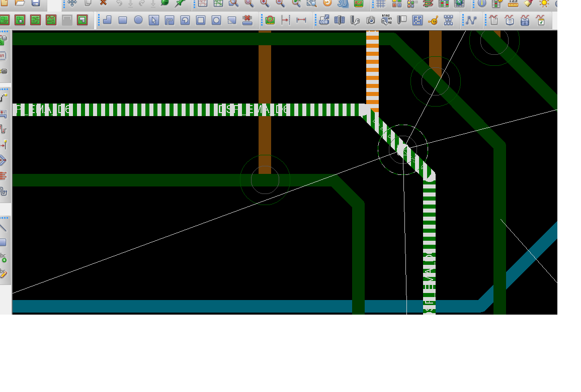Click the Highlight marker icon
The height and width of the screenshot is (392, 581).
[528, 4]
